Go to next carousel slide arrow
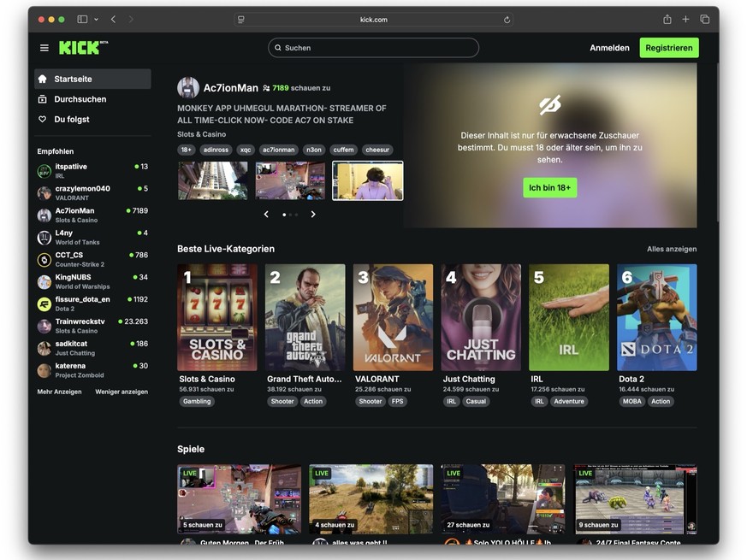Image resolution: width=747 pixels, height=560 pixels. pyautogui.click(x=313, y=215)
